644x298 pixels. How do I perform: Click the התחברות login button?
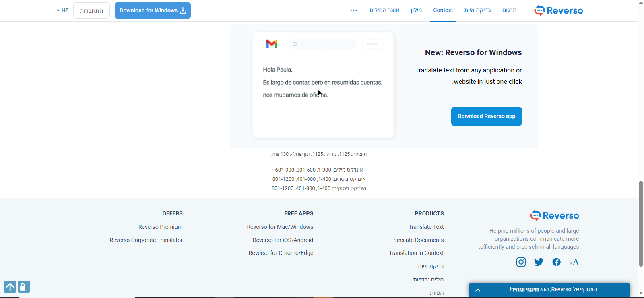tap(91, 10)
